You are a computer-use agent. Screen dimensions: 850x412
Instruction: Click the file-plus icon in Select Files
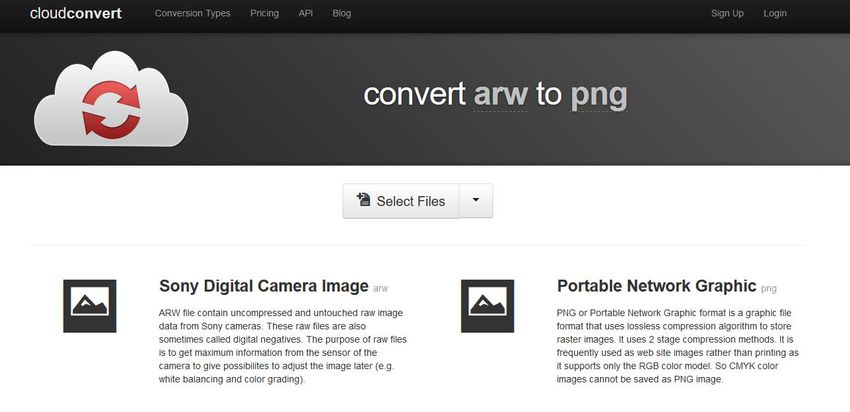(x=363, y=200)
